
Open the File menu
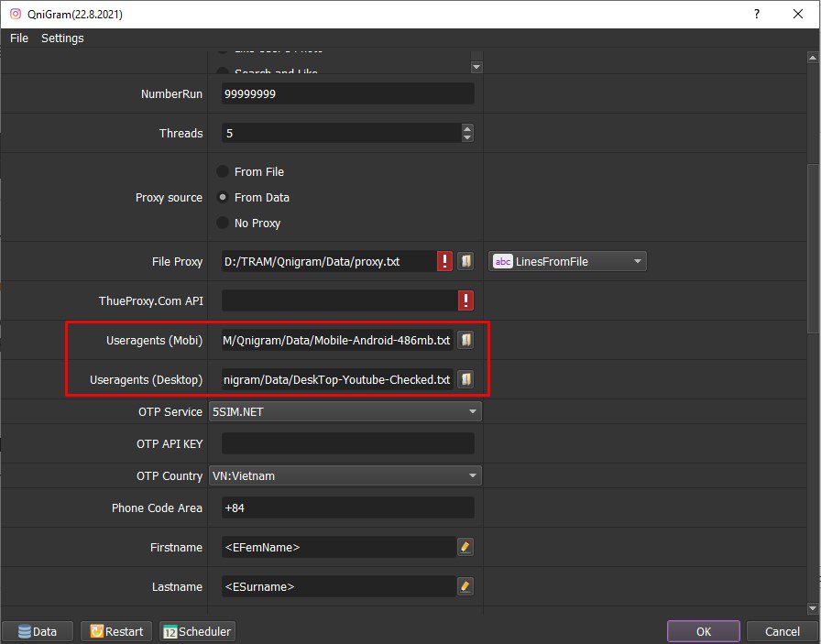(19, 38)
